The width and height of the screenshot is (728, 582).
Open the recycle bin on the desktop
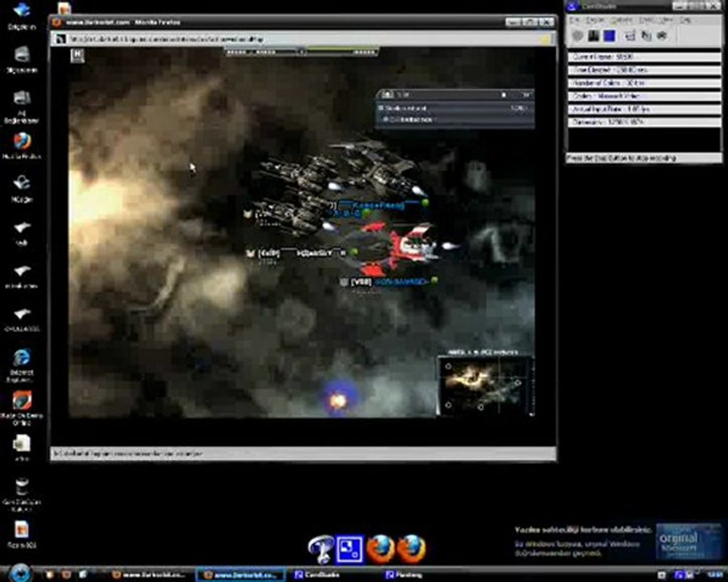click(22, 494)
